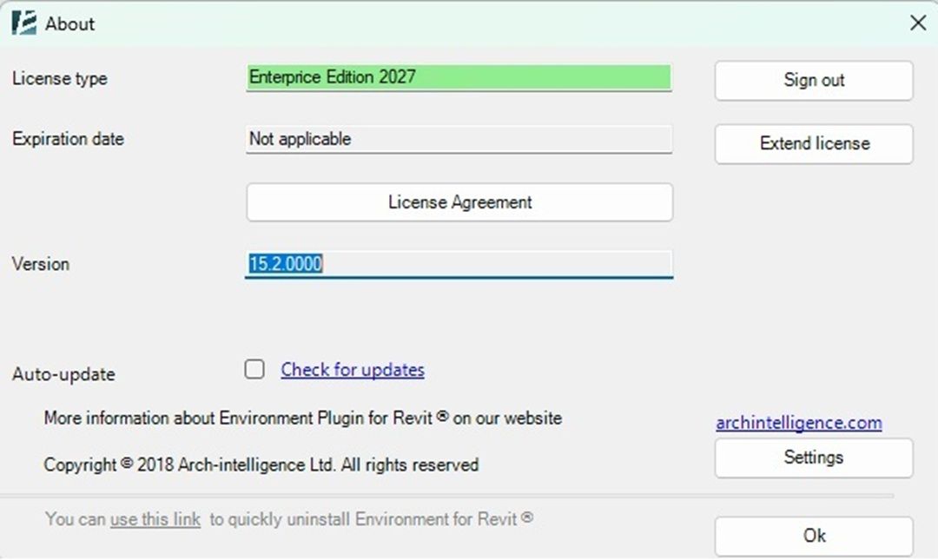This screenshot has height=560, width=938.
Task: Click the 'About' window title text
Action: [70, 24]
